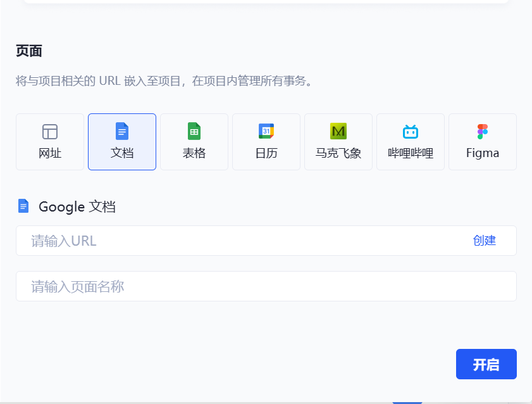This screenshot has height=404, width=532.
Task: Choose the green 表格 sheets icon
Action: pos(194,131)
